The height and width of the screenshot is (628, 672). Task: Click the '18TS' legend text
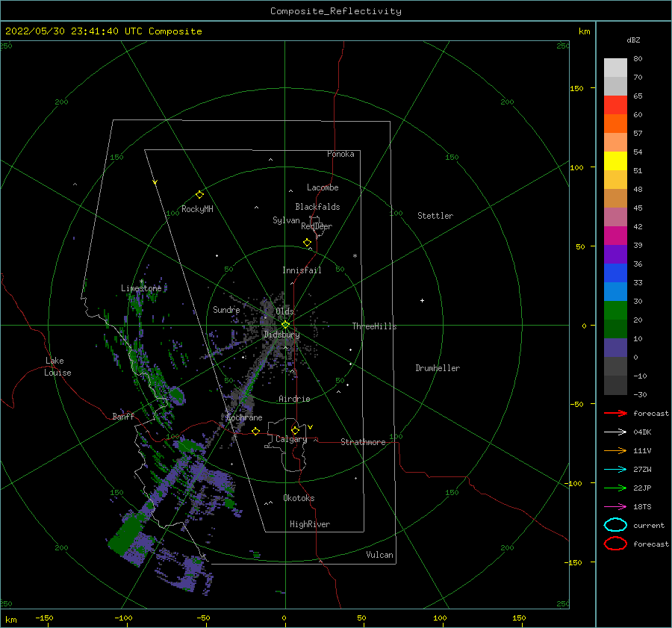642,507
